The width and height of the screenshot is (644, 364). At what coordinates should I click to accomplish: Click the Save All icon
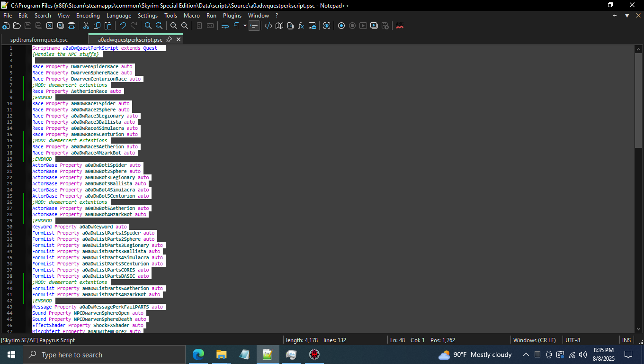pyautogui.click(x=39, y=26)
